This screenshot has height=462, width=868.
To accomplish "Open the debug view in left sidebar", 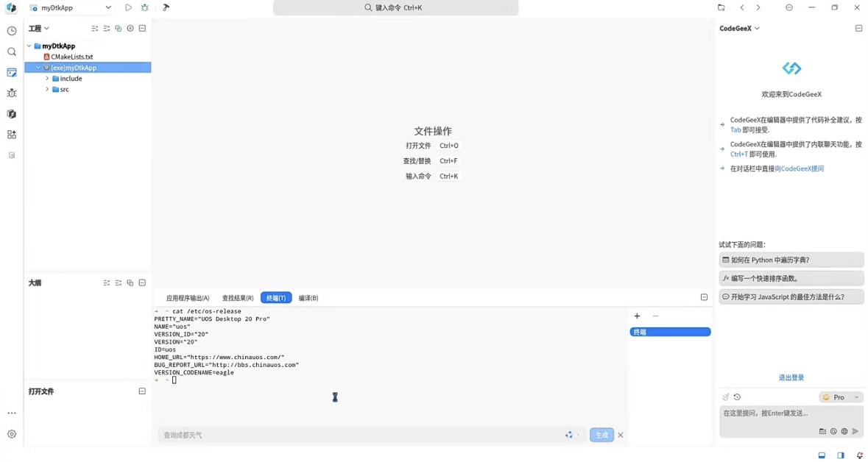I will (12, 93).
